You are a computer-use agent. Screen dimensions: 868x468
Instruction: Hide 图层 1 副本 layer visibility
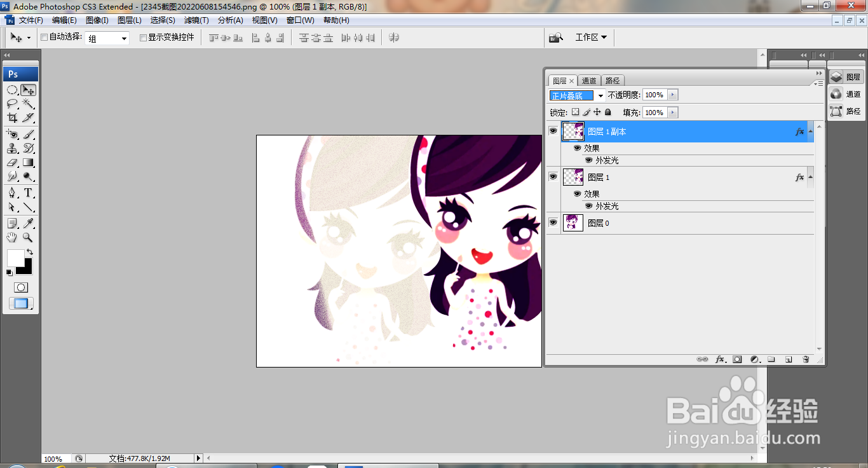[x=553, y=131]
